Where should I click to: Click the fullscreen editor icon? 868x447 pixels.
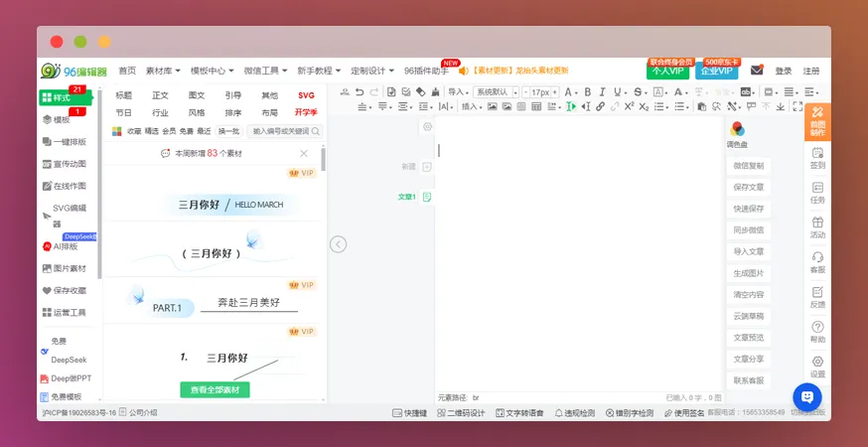797,106
